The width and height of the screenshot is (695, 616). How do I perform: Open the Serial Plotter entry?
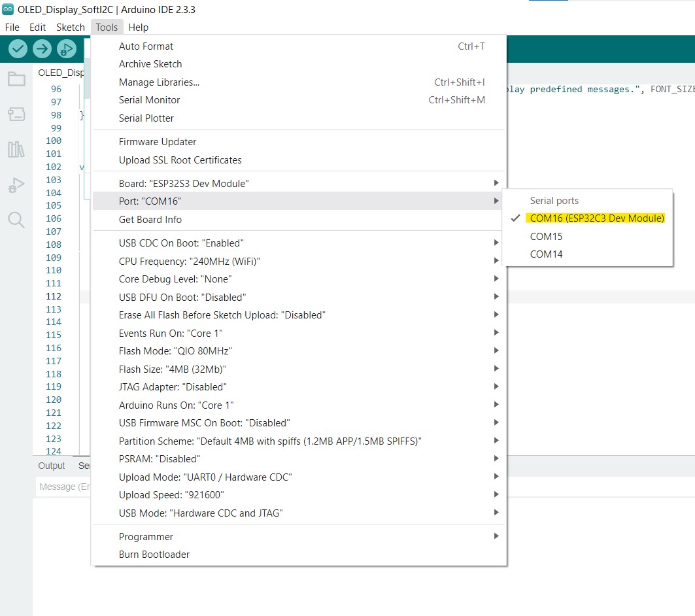coord(299,118)
